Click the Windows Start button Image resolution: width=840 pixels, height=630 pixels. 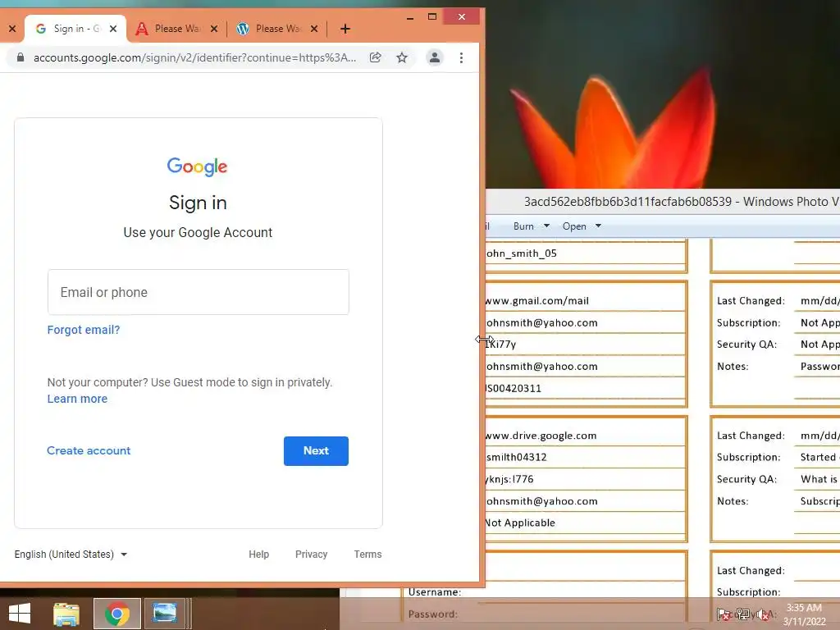(x=20, y=614)
